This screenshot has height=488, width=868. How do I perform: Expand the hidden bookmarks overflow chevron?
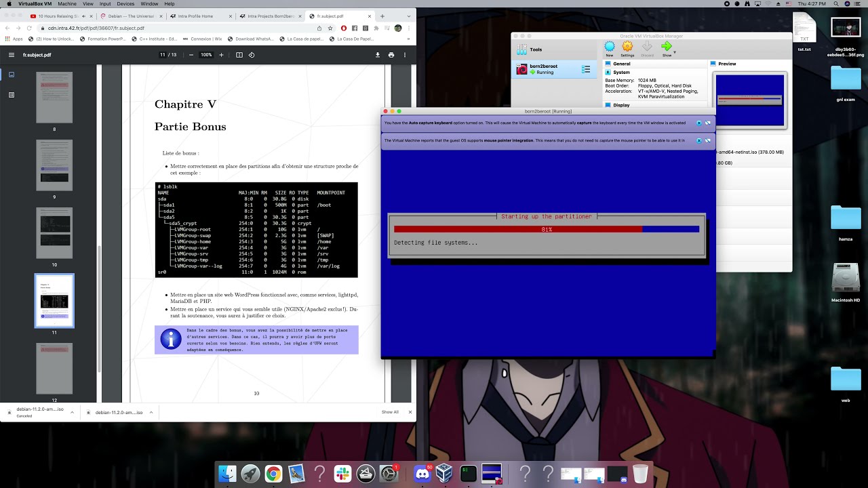click(410, 39)
